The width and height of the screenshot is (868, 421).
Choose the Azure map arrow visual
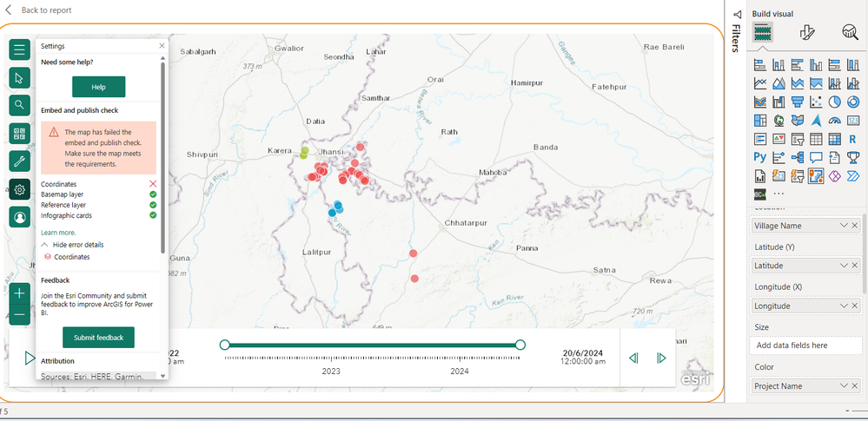pyautogui.click(x=816, y=120)
